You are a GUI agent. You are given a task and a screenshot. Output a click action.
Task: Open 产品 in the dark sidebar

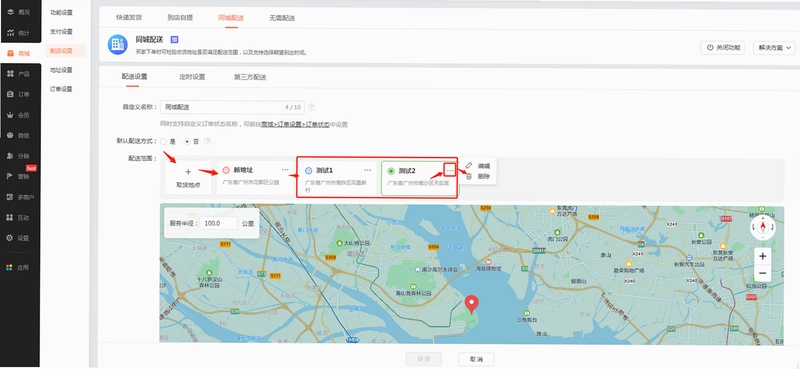click(19, 74)
